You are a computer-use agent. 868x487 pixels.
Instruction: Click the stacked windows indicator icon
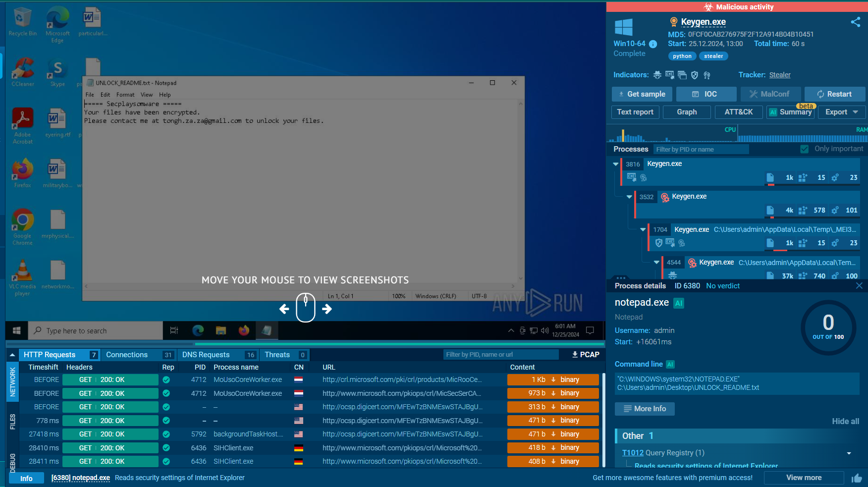pos(682,75)
